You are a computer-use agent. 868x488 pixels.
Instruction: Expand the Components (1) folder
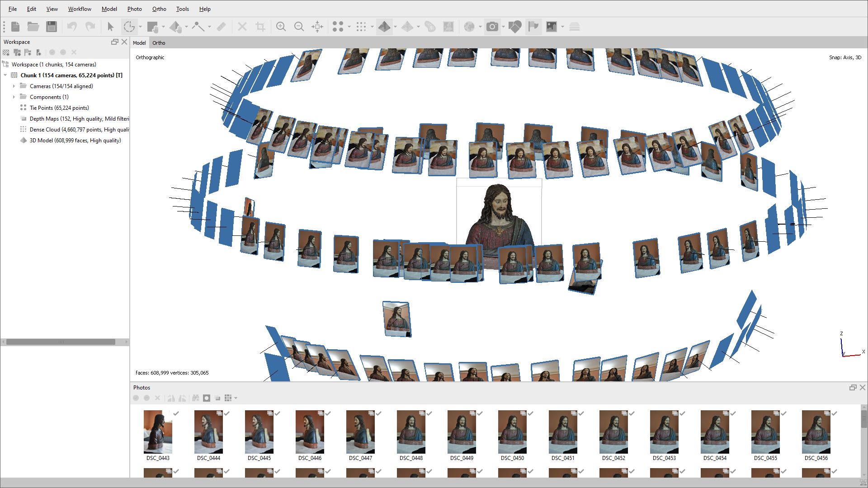coord(14,97)
